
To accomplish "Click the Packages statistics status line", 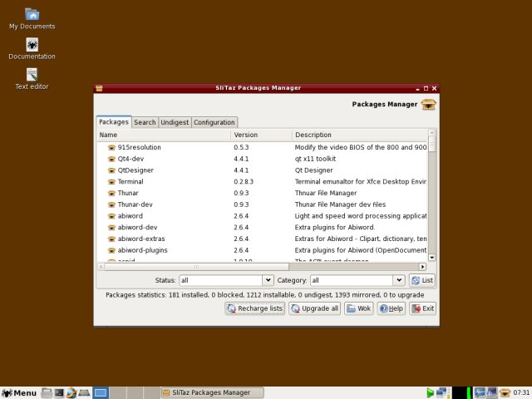I will pos(264,295).
